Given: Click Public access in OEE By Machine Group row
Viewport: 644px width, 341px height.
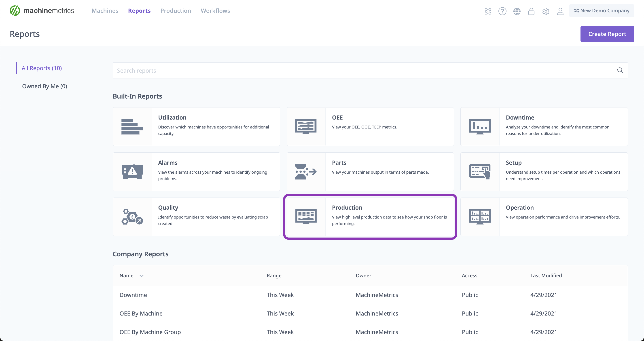Looking at the screenshot, I should coord(470,332).
